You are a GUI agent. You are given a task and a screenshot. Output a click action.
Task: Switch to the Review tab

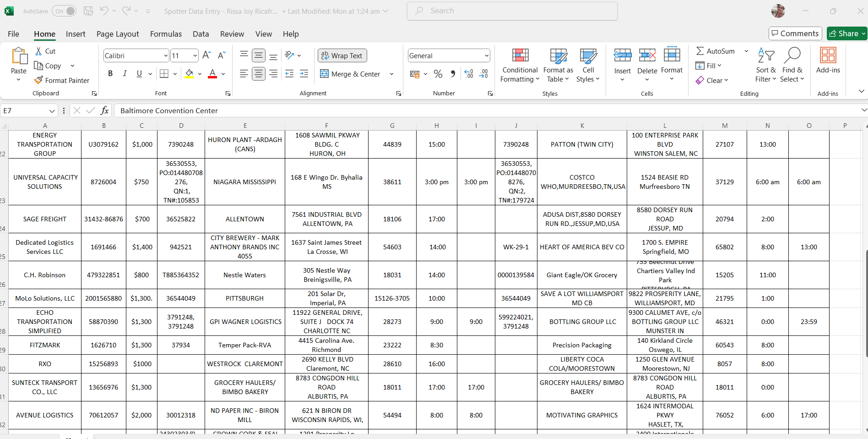[x=232, y=34]
